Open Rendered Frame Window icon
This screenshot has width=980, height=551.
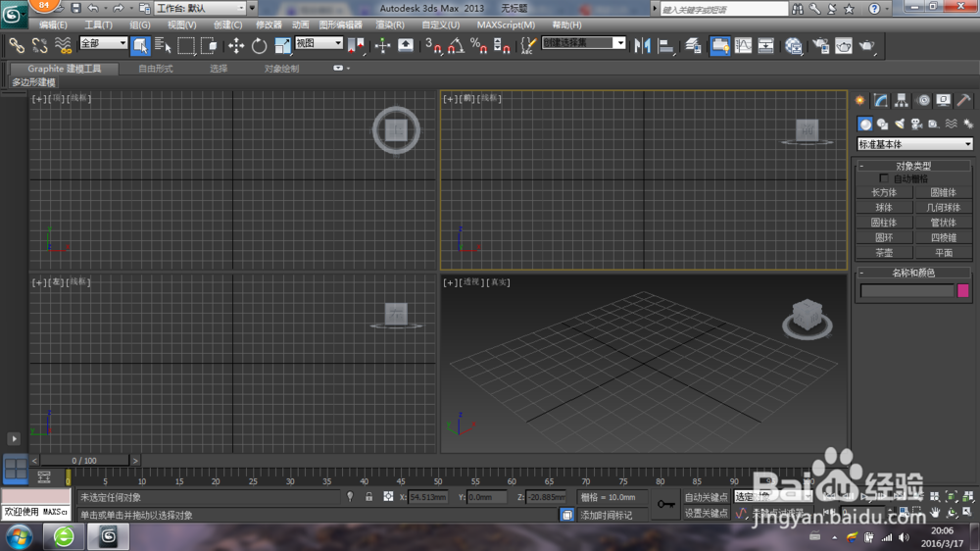pos(844,46)
